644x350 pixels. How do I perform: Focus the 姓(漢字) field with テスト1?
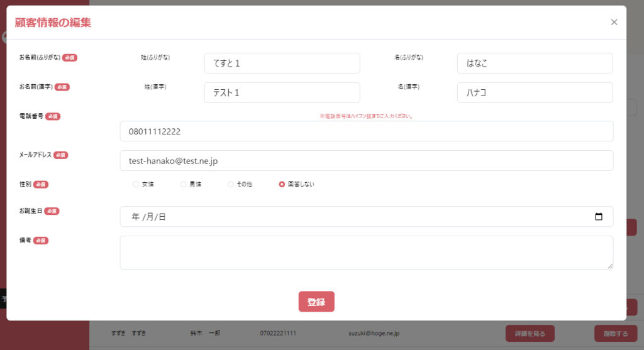(x=282, y=92)
